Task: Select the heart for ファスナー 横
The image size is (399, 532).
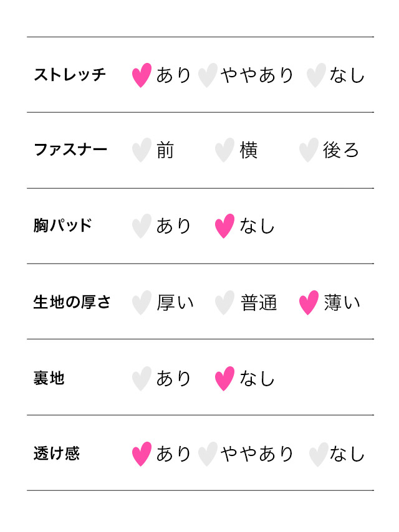Action: coord(225,150)
